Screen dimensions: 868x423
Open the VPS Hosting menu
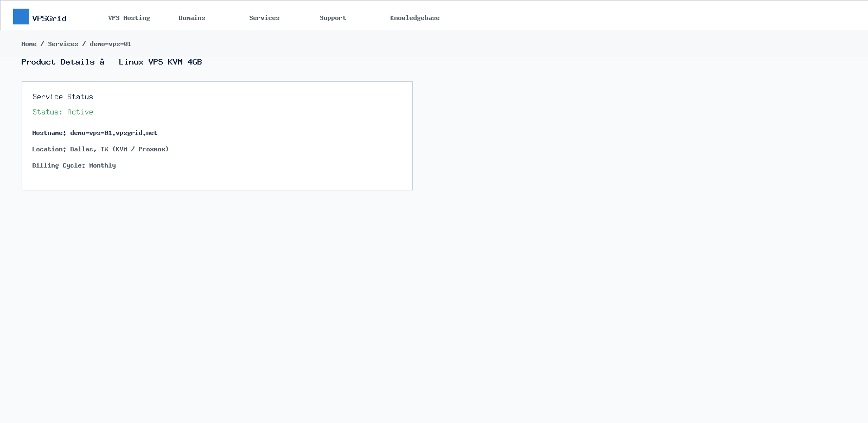129,18
